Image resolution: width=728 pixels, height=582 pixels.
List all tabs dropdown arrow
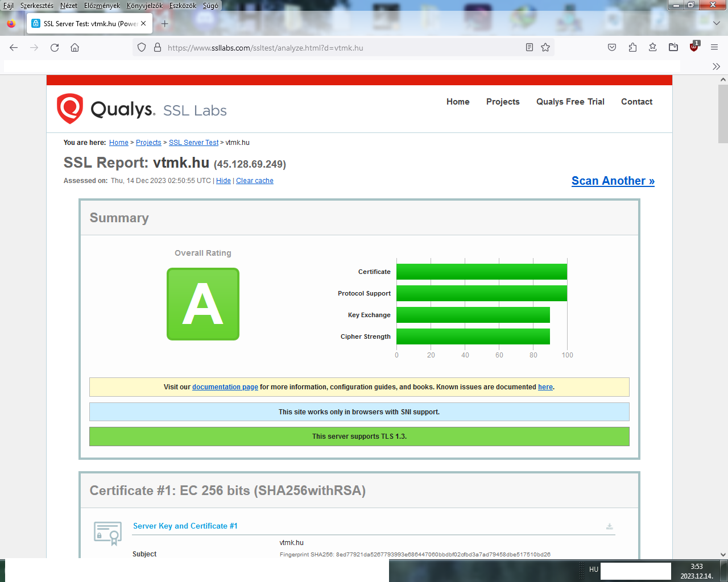pyautogui.click(x=717, y=23)
